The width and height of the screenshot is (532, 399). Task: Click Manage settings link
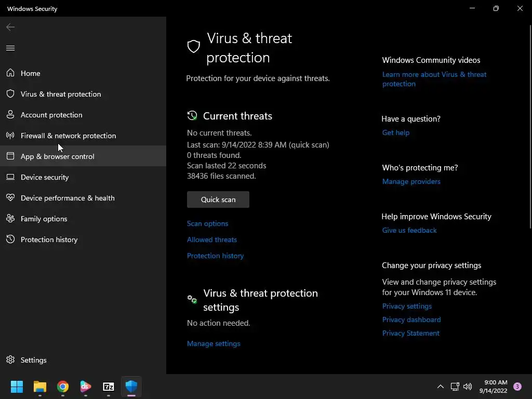tap(214, 343)
